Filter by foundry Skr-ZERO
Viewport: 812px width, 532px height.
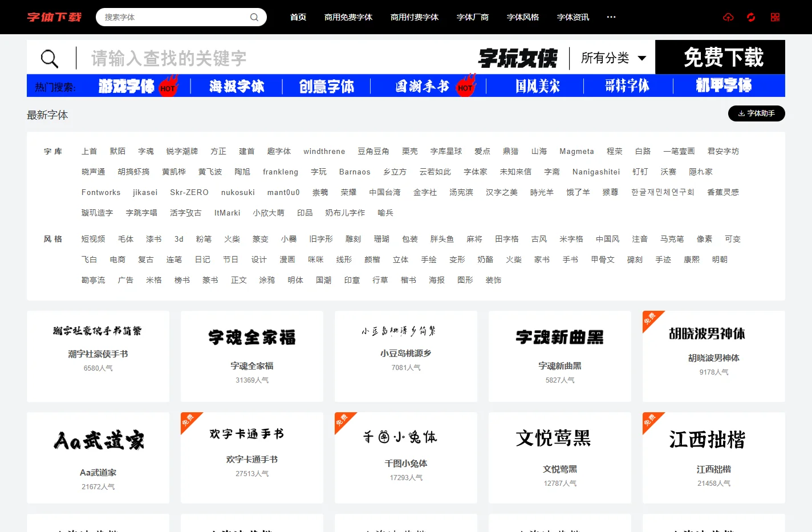tap(189, 192)
